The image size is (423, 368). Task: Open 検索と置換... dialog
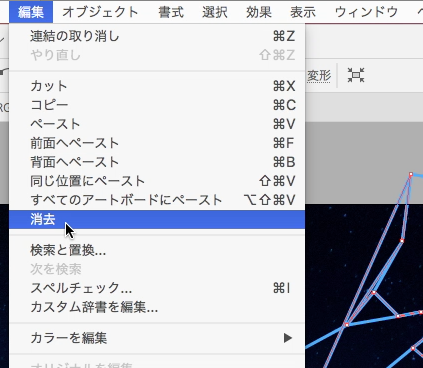pos(157,250)
